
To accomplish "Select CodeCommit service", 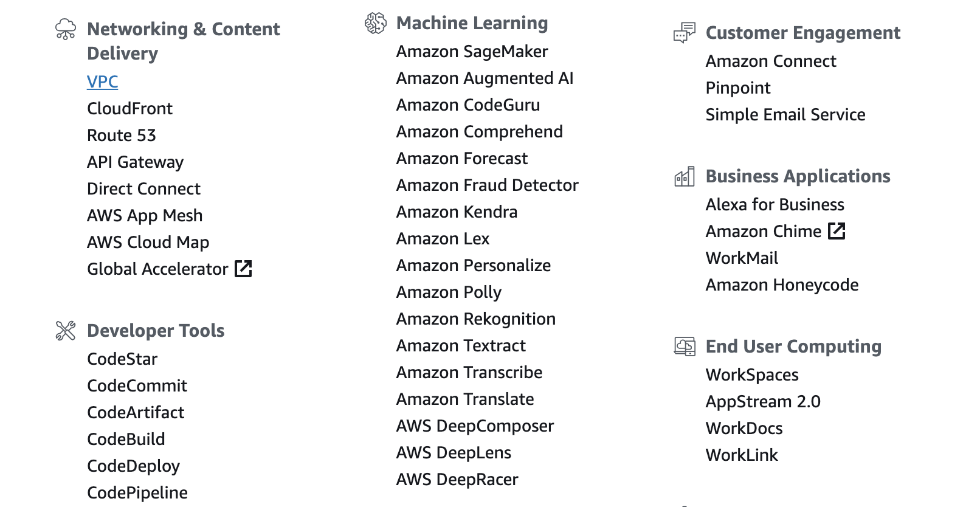I will click(x=137, y=385).
